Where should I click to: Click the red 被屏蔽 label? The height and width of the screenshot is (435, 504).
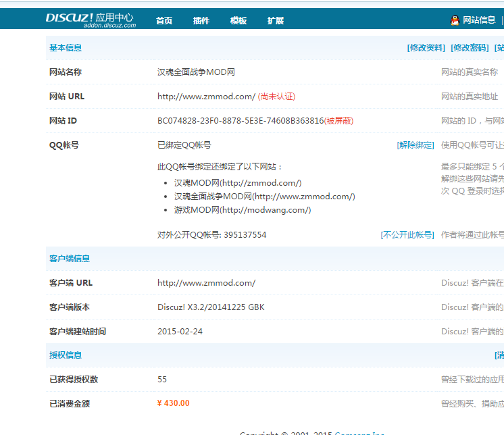pos(338,121)
